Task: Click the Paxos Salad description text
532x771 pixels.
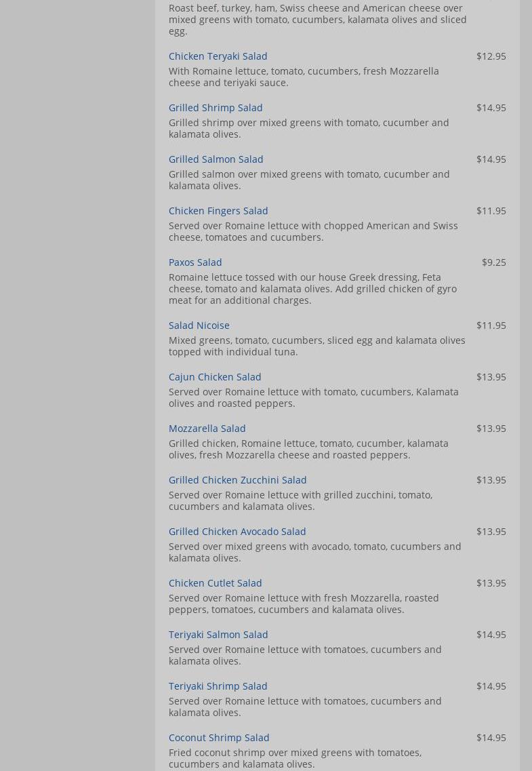Action: click(x=312, y=289)
